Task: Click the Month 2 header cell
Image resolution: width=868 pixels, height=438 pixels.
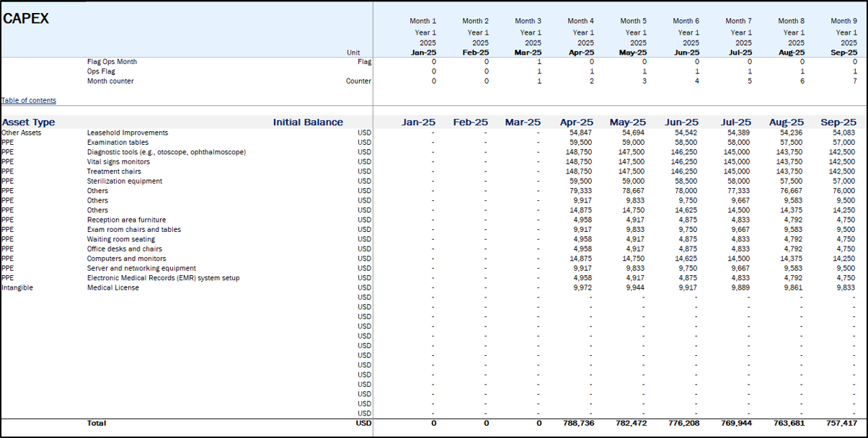Action: coord(476,22)
